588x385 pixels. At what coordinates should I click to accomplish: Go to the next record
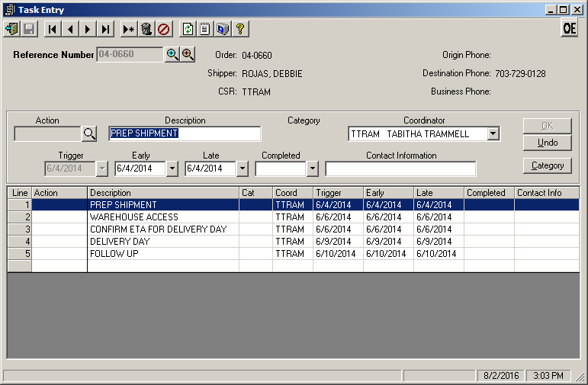88,29
